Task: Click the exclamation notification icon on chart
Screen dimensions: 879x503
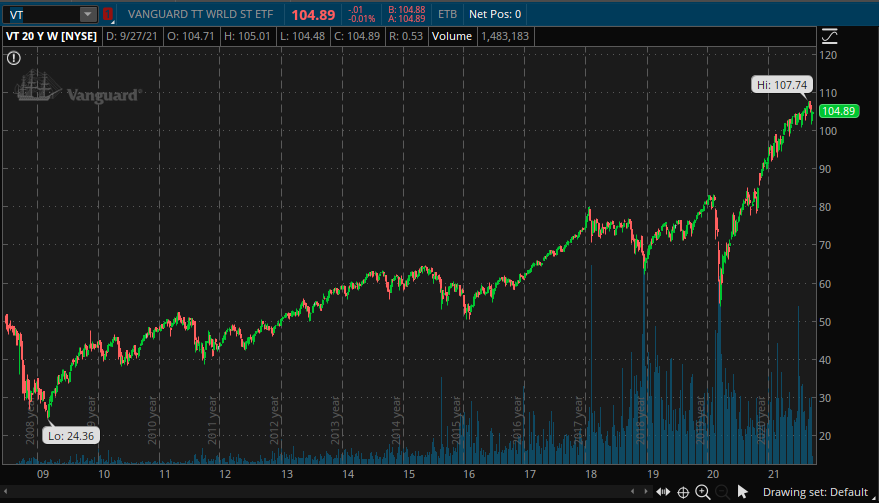Action: pyautogui.click(x=14, y=58)
